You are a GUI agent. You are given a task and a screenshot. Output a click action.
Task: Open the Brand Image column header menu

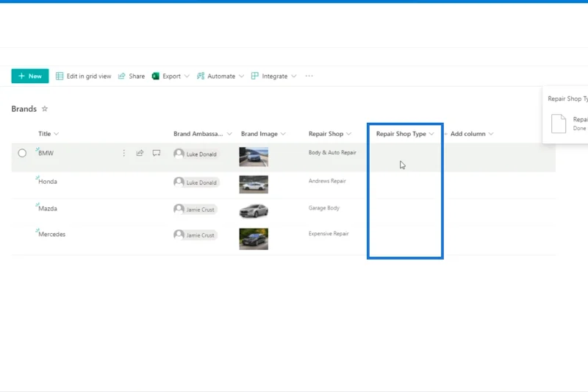point(263,134)
